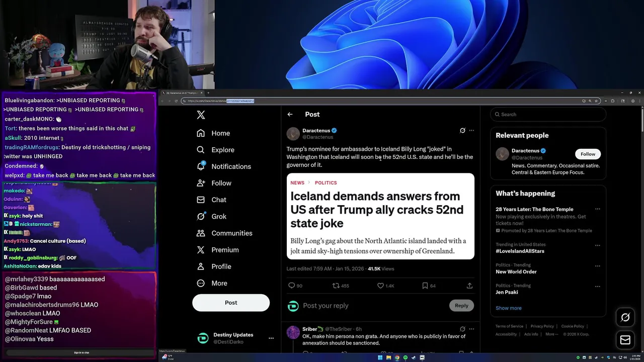Open options for the Bone Temple promo

click(597, 209)
